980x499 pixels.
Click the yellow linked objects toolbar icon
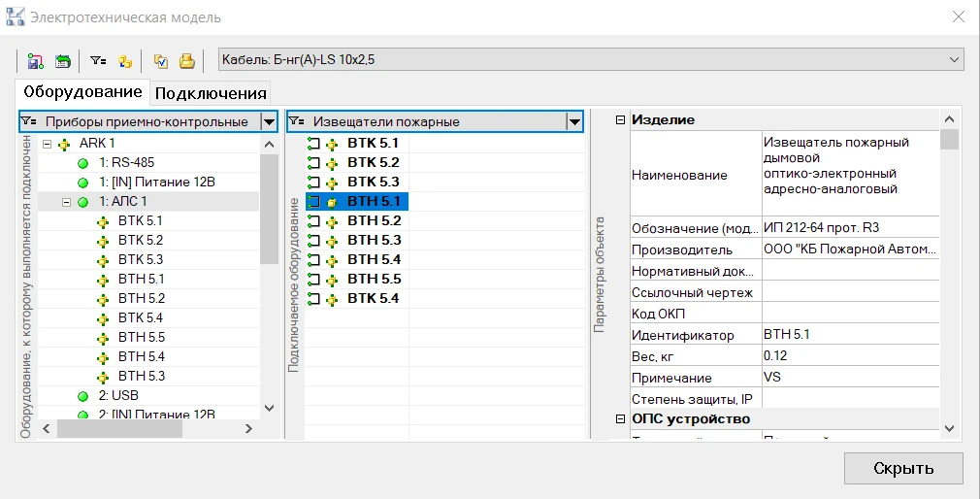pos(125,61)
